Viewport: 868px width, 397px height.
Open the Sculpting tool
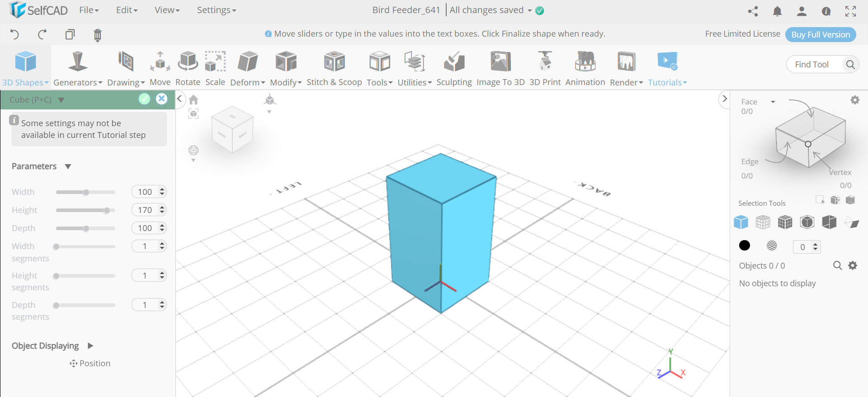[x=454, y=69]
